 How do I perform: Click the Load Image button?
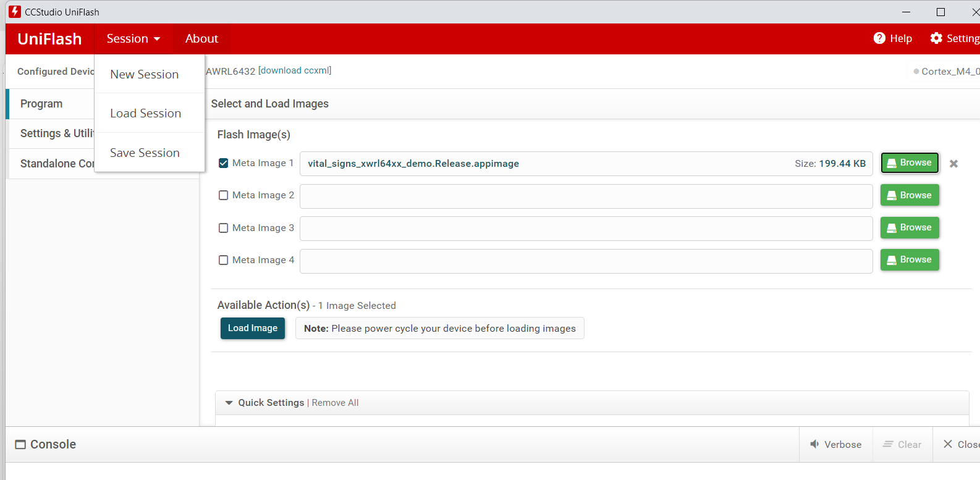pos(253,328)
